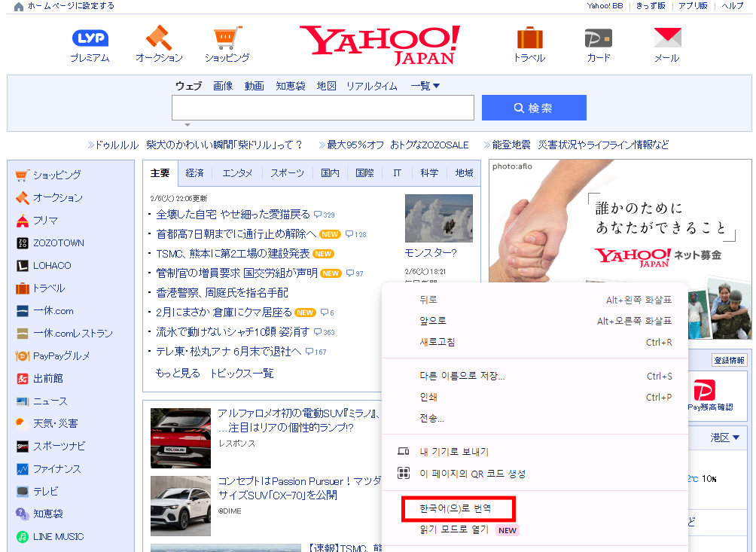Open 画像 search category link
This screenshot has height=552, width=756.
click(223, 86)
